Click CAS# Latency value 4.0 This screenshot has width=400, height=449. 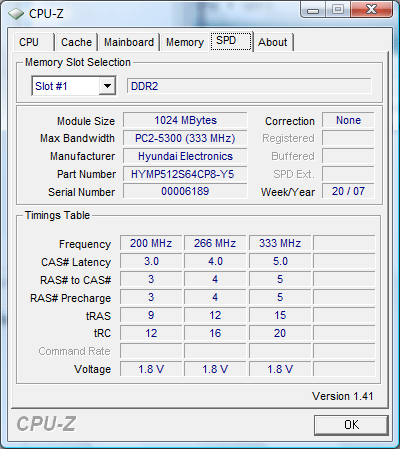pos(215,261)
